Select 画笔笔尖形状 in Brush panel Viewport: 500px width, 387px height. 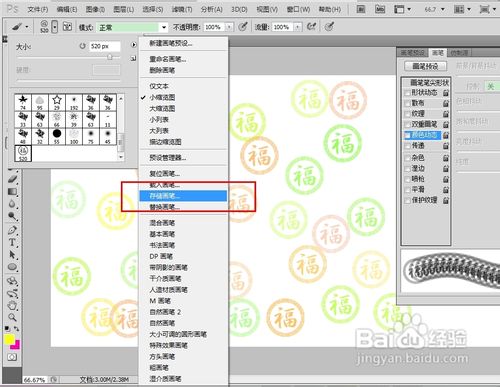click(x=429, y=82)
